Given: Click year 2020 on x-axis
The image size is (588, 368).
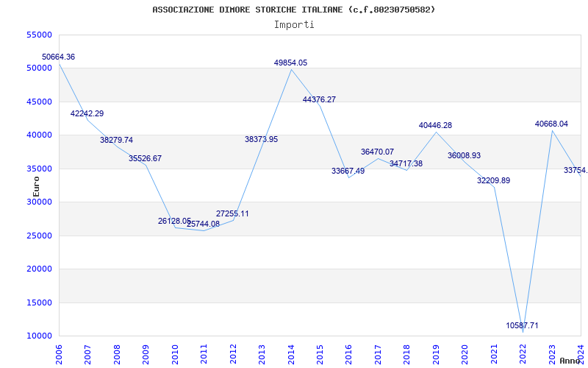Looking at the screenshot, I should pyautogui.click(x=465, y=355).
